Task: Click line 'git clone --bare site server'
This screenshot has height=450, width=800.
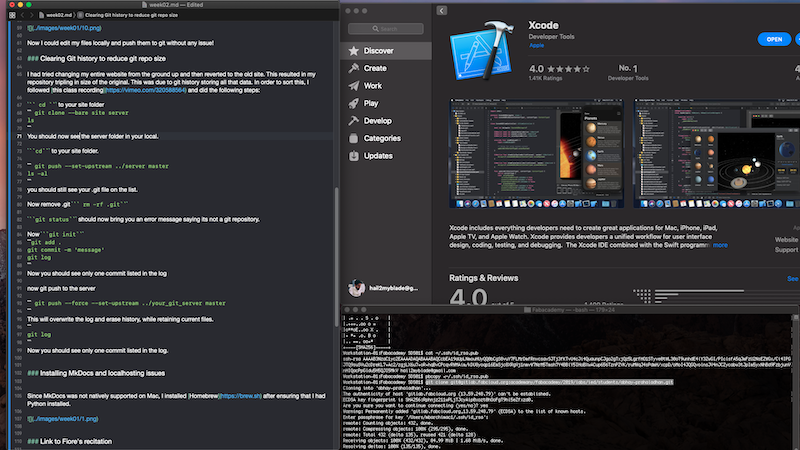Action: 81,113
